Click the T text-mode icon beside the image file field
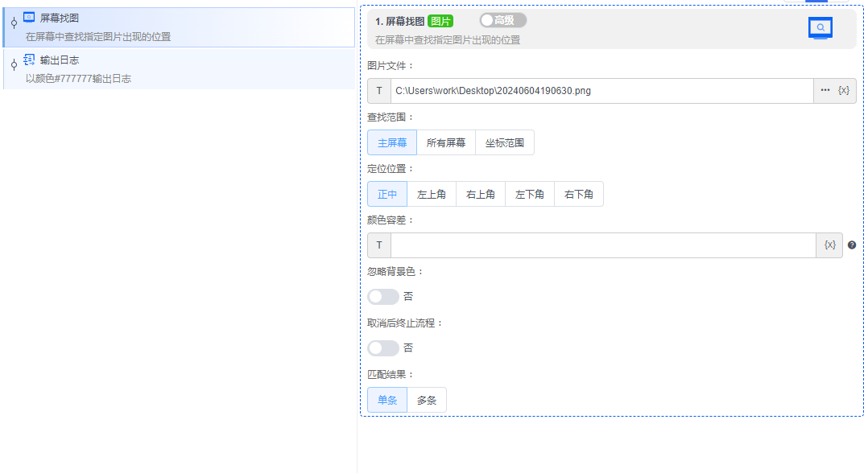The image size is (868, 473). click(378, 91)
